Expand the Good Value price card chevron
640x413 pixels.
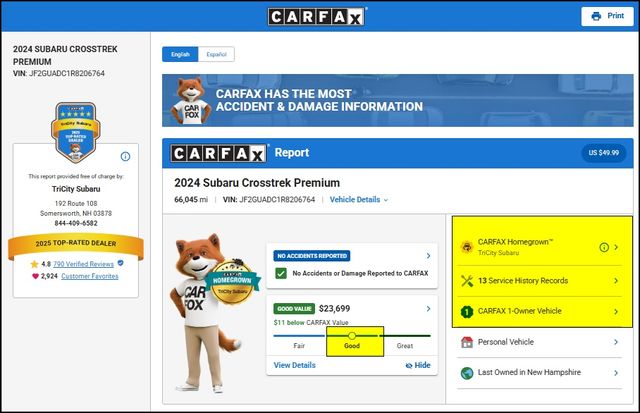(428, 309)
